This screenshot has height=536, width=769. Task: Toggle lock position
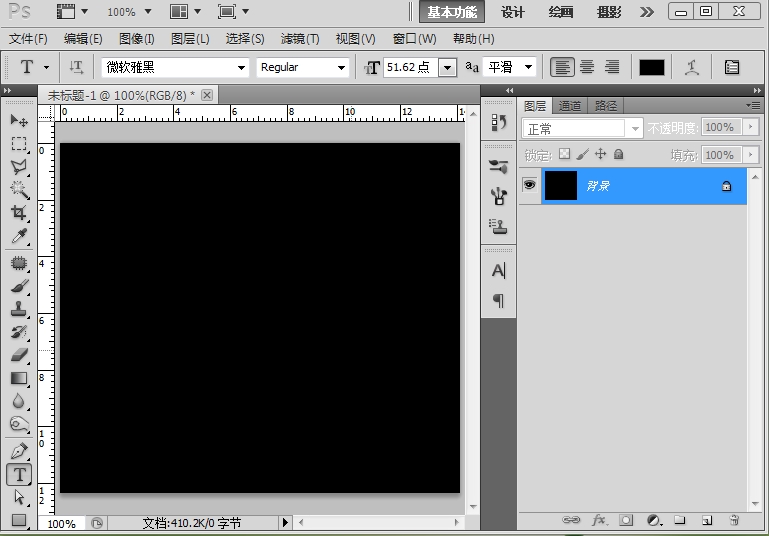tap(600, 154)
